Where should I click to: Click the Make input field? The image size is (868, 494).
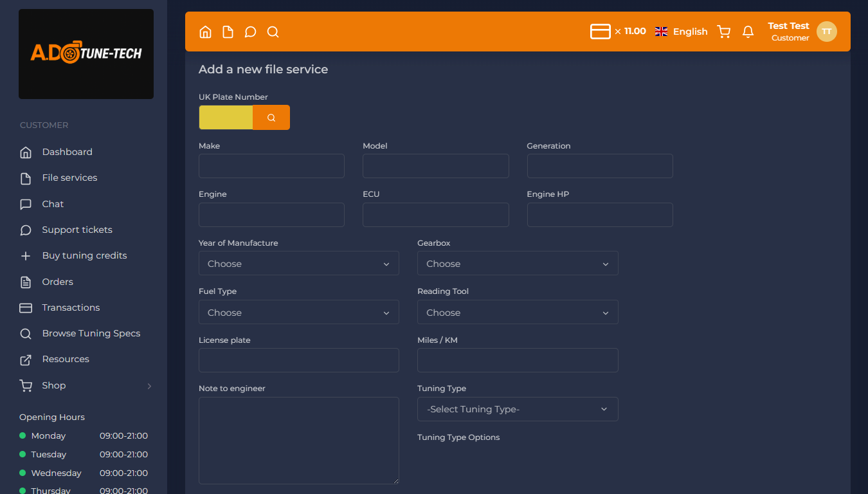[x=271, y=166]
